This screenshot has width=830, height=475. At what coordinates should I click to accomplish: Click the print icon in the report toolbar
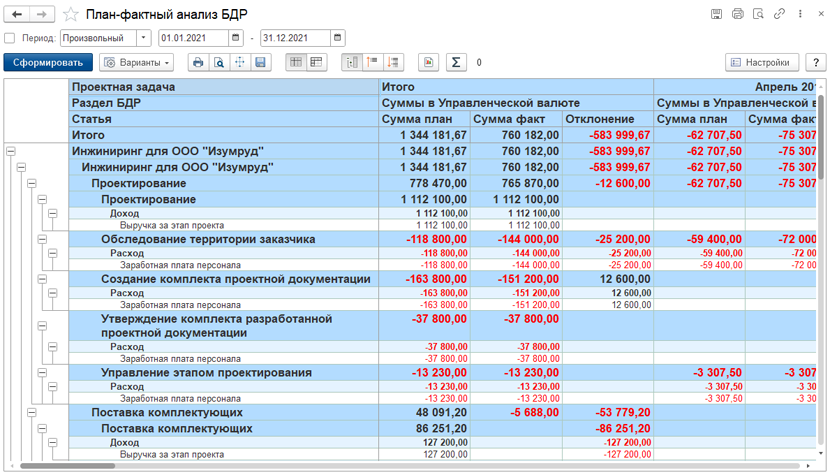click(x=198, y=62)
